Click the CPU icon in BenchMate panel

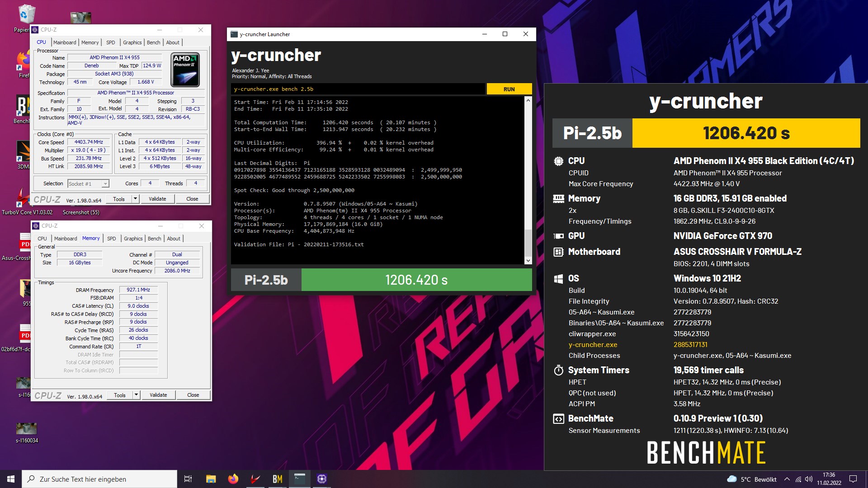pos(558,161)
